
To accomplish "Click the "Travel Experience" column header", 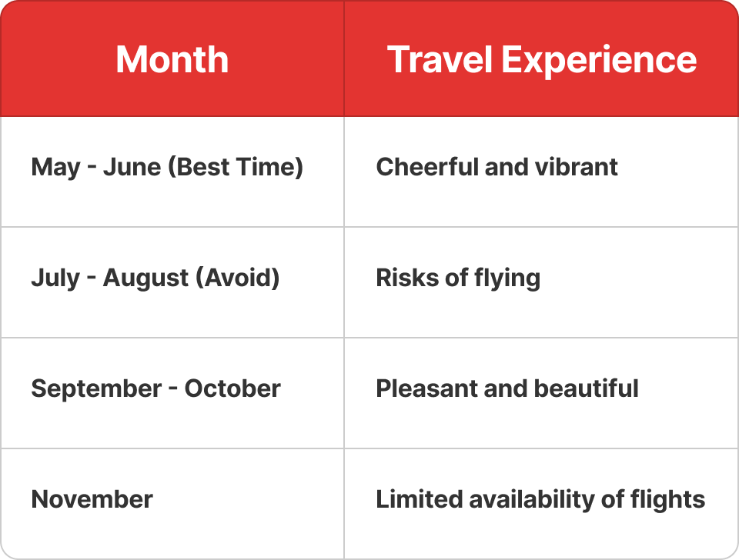I will (541, 60).
